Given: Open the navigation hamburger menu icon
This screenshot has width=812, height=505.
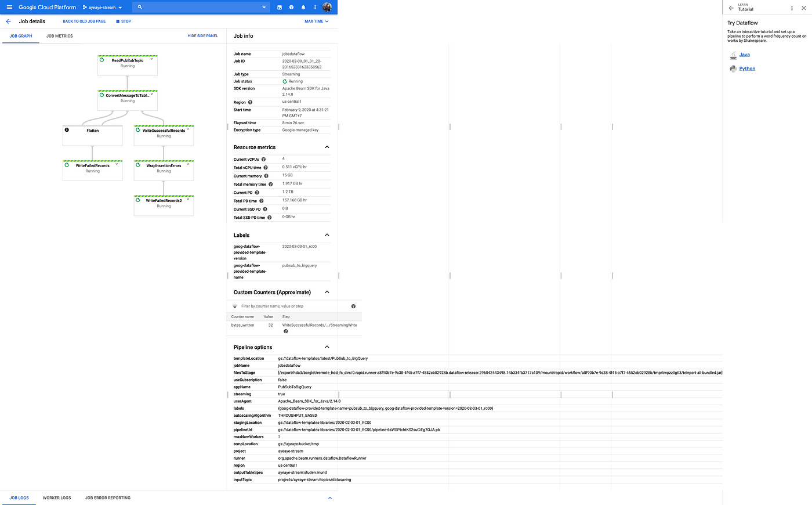Looking at the screenshot, I should [x=9, y=7].
